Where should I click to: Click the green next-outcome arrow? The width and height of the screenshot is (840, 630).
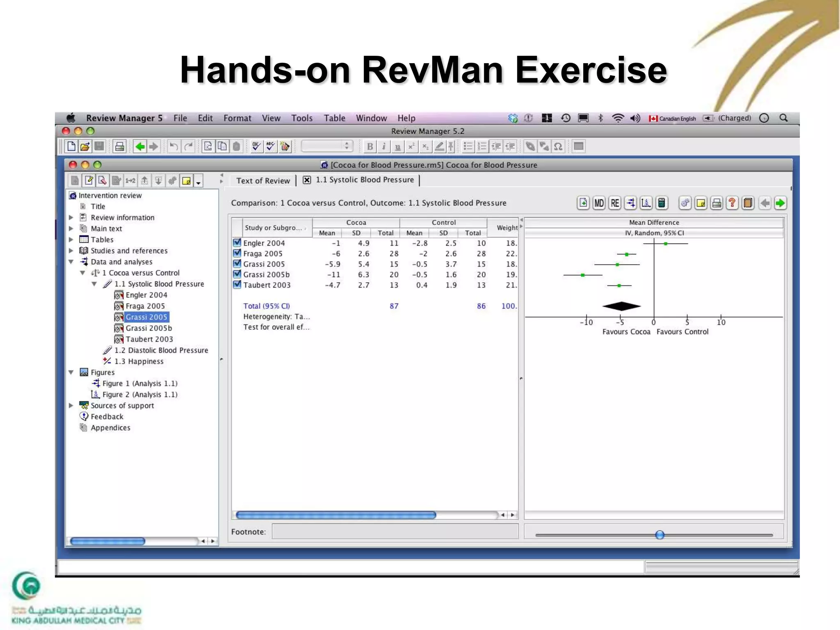click(x=781, y=203)
